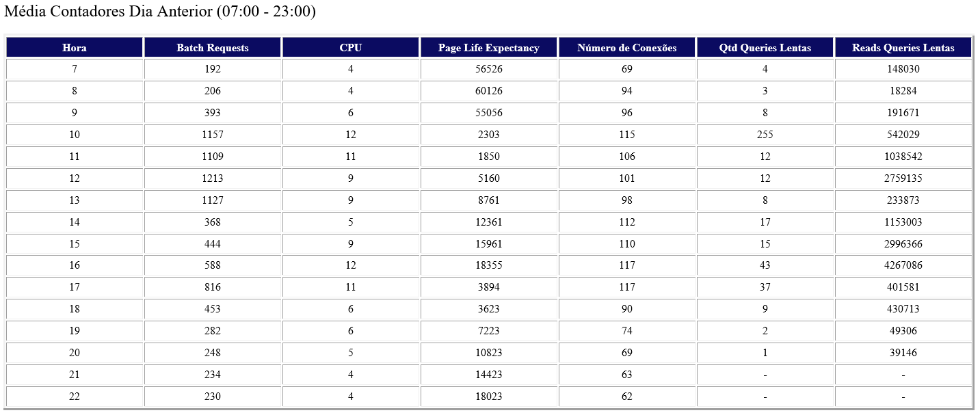Click Batch Requests value 1213

point(213,178)
